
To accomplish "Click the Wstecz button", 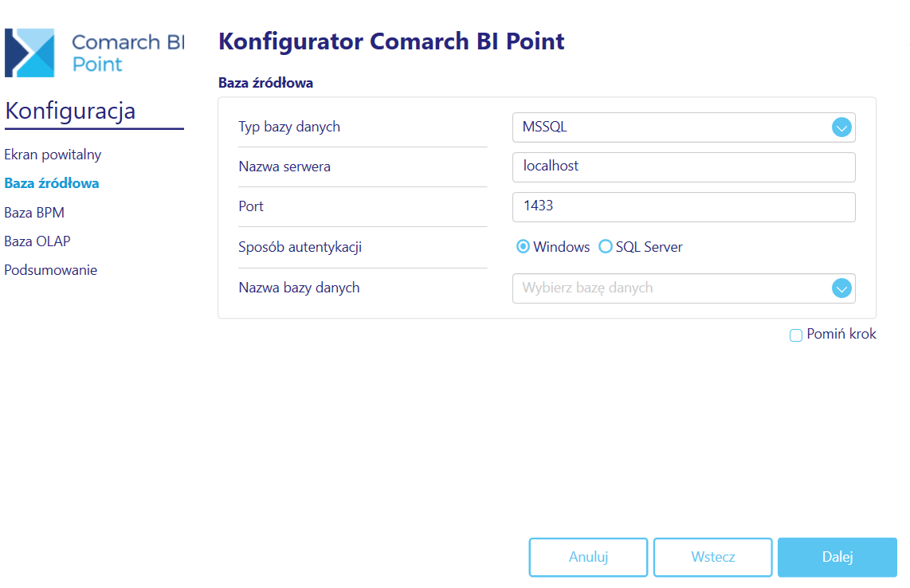I will coord(712,557).
